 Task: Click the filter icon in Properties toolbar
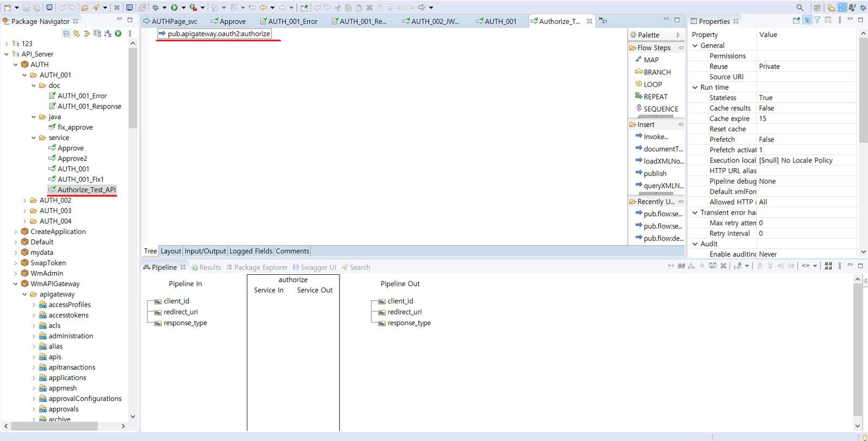818,21
